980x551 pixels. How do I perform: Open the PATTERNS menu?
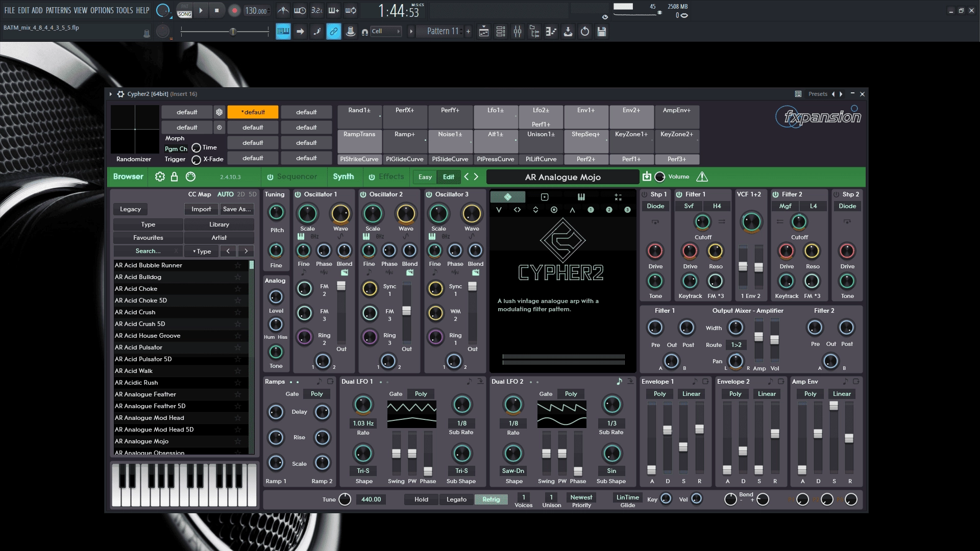[x=58, y=10]
